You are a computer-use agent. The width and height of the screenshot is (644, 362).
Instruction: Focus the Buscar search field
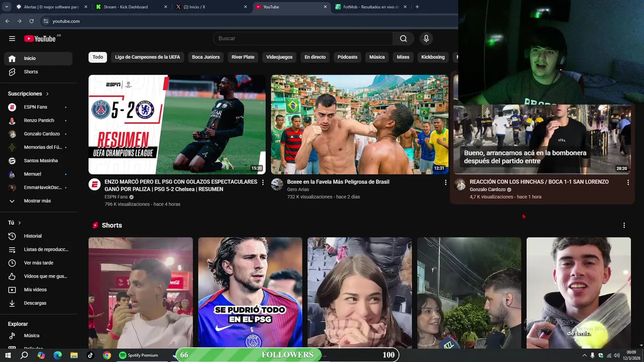(303, 39)
